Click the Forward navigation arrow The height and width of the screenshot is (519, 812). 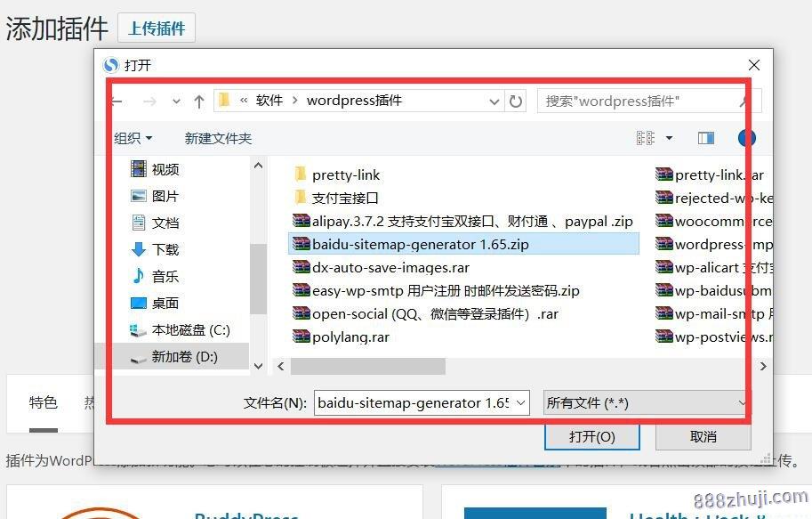(x=149, y=101)
